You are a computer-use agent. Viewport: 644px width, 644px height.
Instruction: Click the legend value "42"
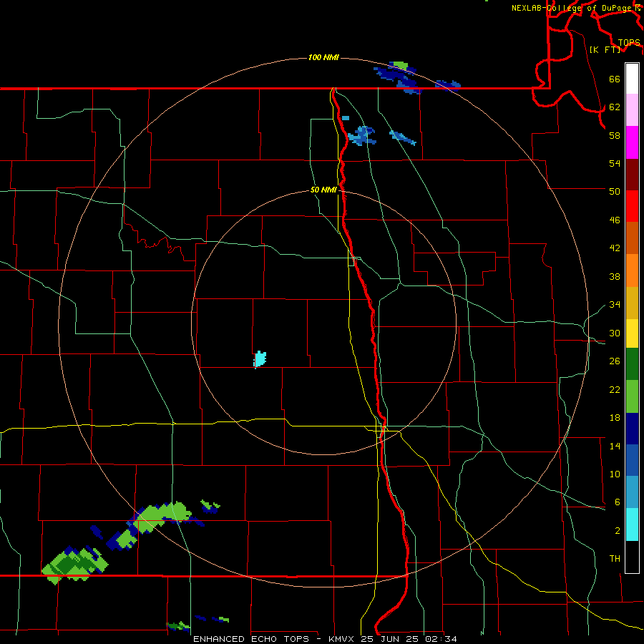615,248
